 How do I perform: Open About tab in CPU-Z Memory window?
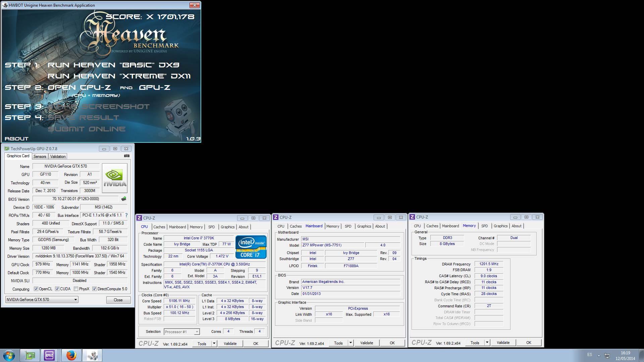(517, 226)
